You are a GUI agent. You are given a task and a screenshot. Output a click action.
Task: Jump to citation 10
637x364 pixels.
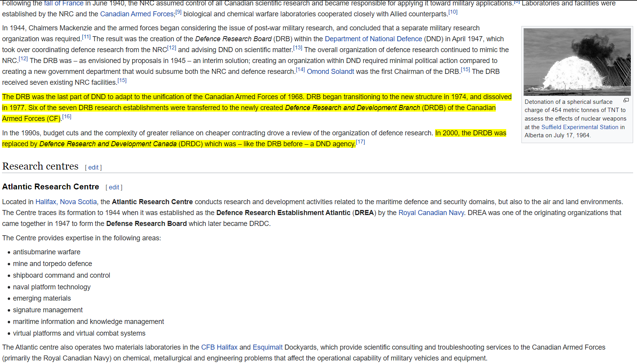click(453, 12)
